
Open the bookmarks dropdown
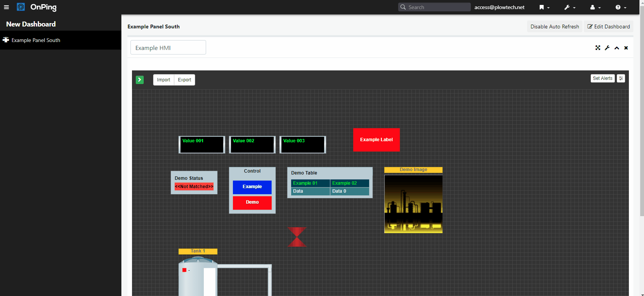coord(544,7)
